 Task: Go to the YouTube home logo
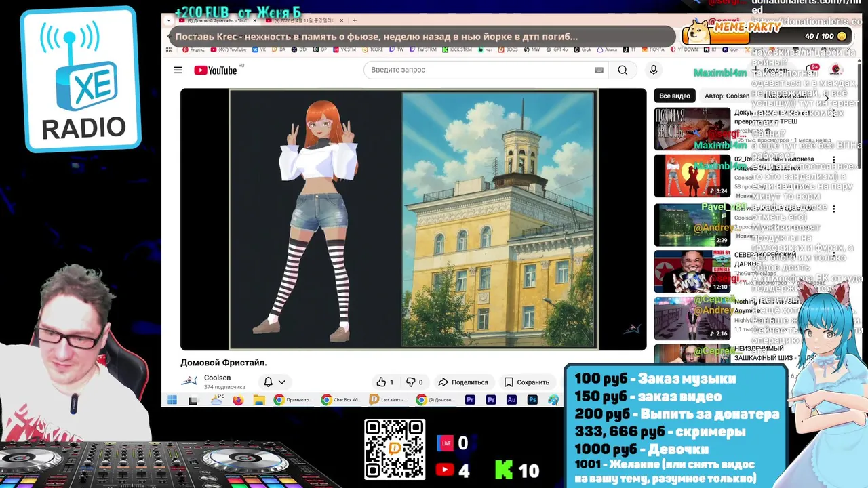(216, 70)
